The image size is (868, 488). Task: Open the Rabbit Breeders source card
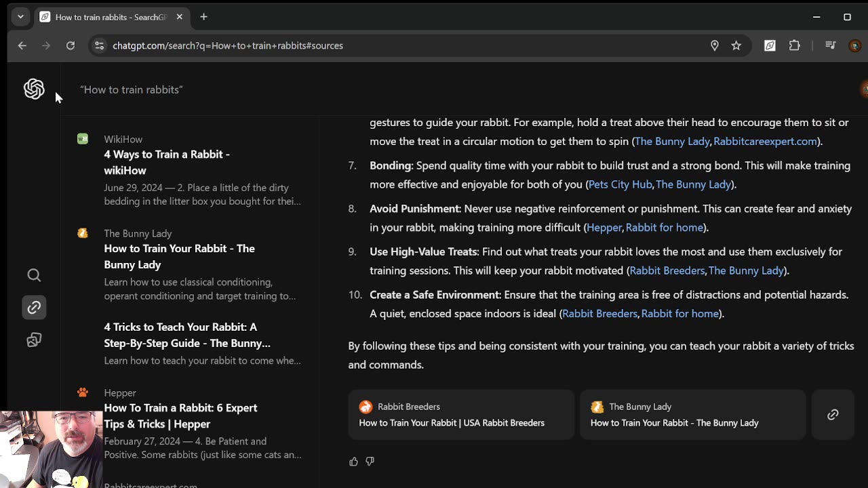(461, 415)
